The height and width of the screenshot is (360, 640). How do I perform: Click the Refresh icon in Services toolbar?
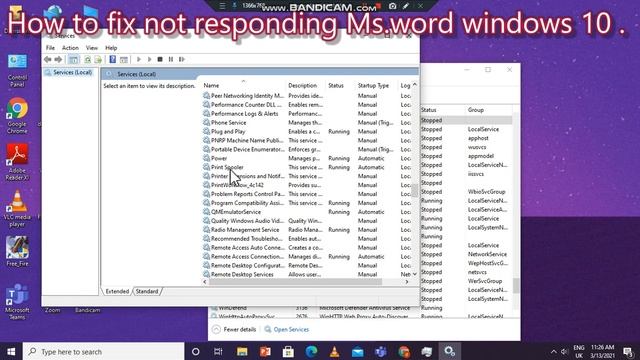pyautogui.click(x=87, y=60)
